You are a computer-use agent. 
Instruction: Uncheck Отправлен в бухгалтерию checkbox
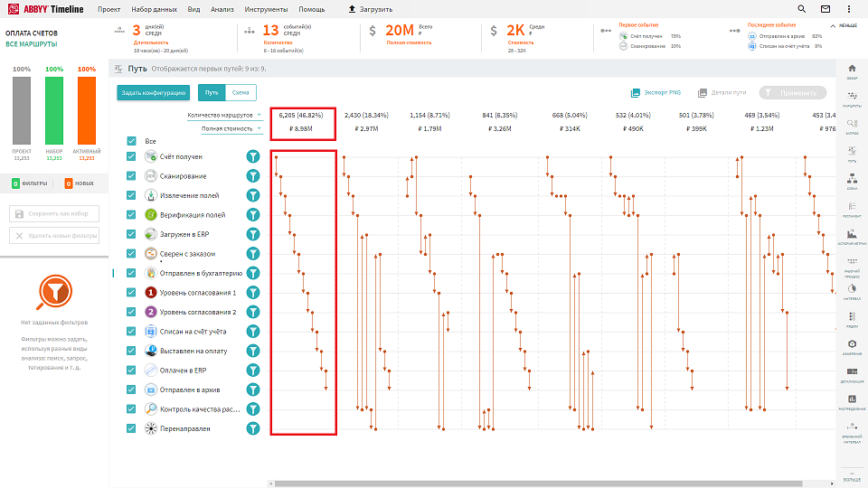coord(131,273)
